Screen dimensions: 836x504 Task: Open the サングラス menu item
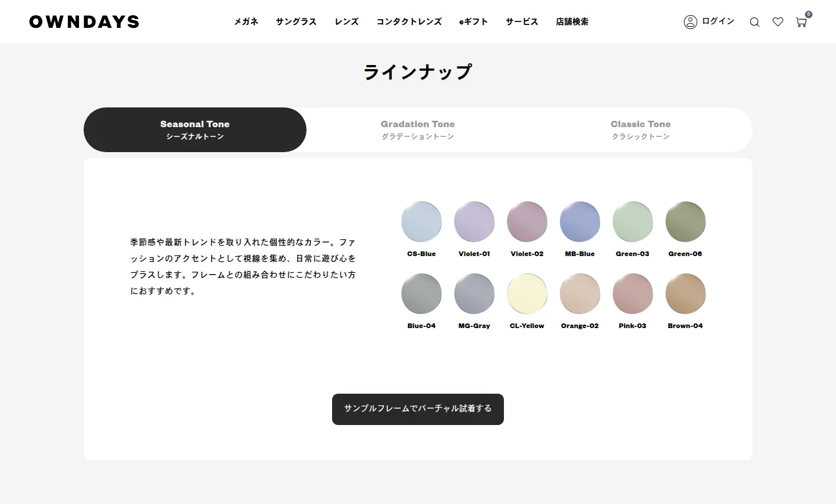click(x=296, y=21)
